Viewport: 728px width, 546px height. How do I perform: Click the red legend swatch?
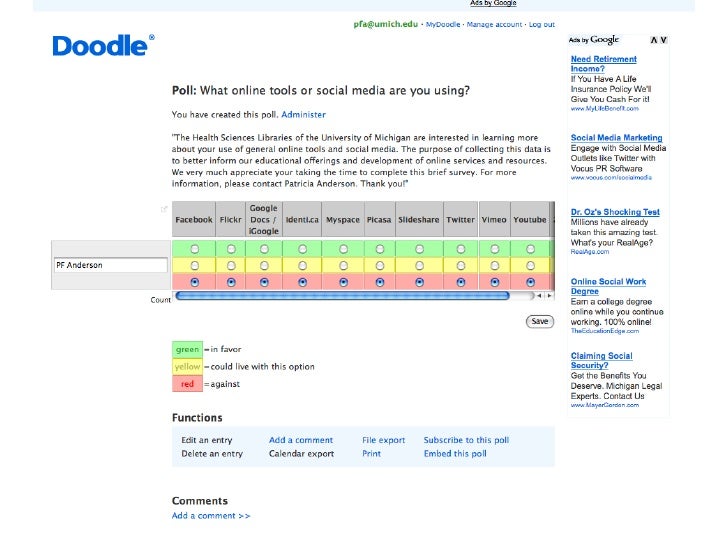click(x=187, y=384)
